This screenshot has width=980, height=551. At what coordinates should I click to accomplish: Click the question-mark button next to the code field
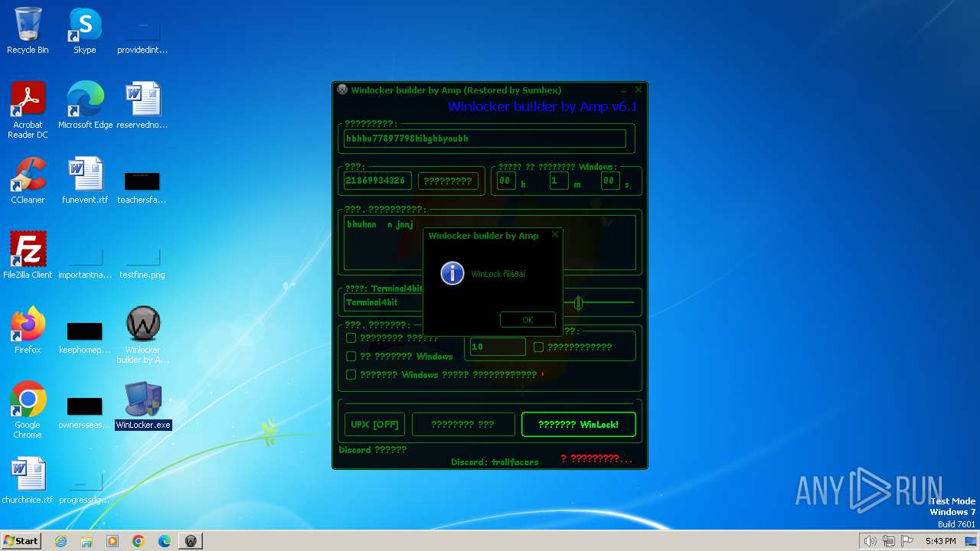click(448, 181)
